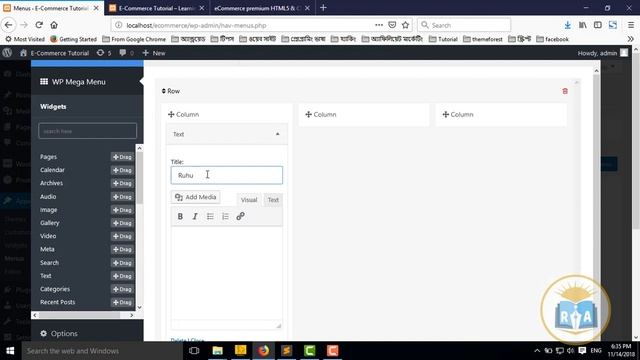Open Firefox library icon
Image resolution: width=640 pixels, height=360 pixels.
click(x=582, y=25)
